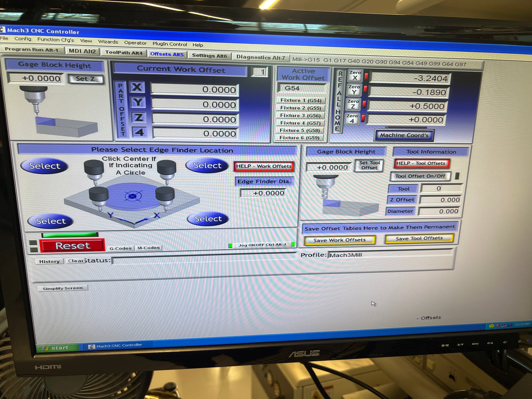Open the Config menu

coord(23,39)
